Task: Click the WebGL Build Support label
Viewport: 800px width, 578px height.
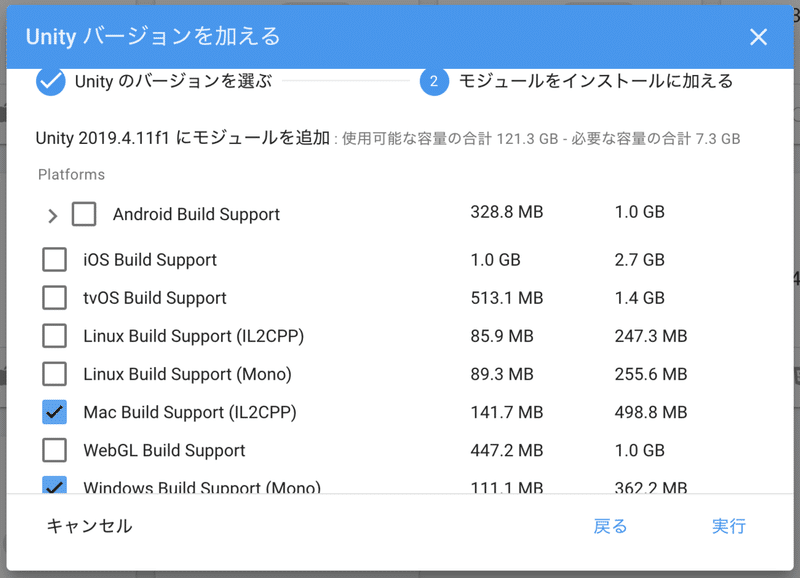Action: click(x=165, y=450)
